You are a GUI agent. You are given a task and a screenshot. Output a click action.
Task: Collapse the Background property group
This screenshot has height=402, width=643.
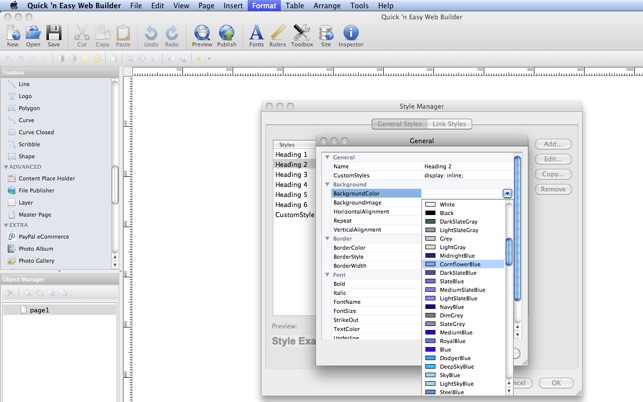[327, 185]
